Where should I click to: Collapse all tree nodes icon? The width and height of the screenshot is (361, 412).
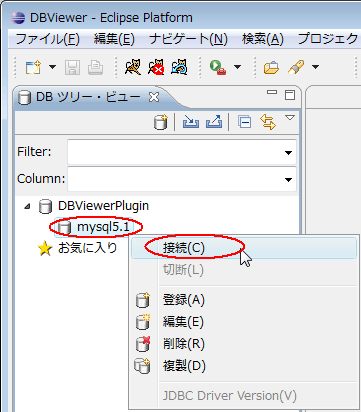click(x=244, y=122)
